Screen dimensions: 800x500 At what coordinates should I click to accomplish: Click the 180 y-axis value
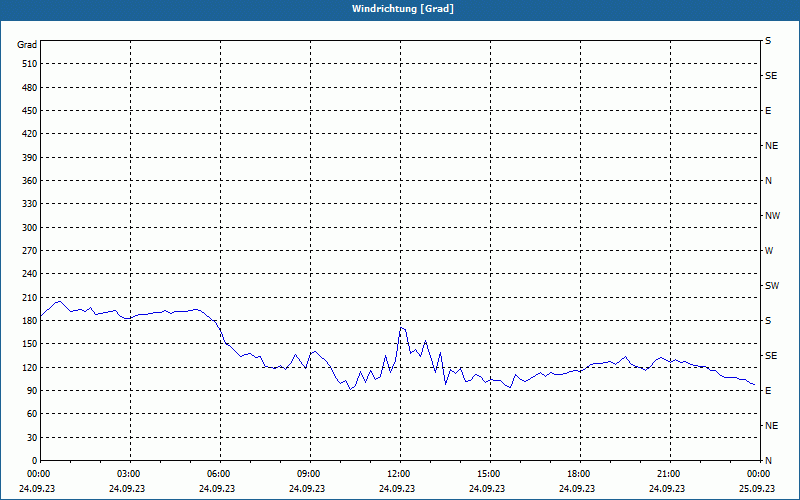(x=30, y=321)
